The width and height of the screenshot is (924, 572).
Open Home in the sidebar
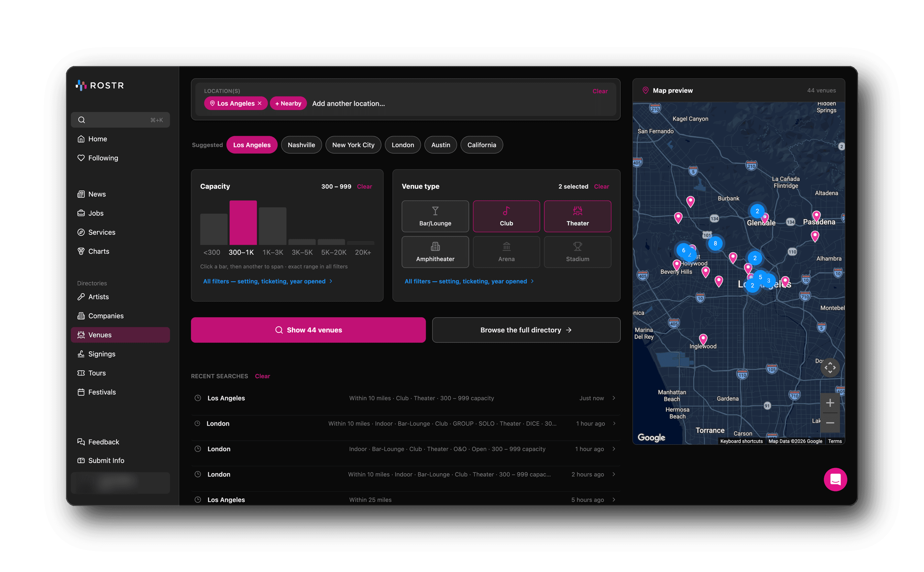pos(120,139)
